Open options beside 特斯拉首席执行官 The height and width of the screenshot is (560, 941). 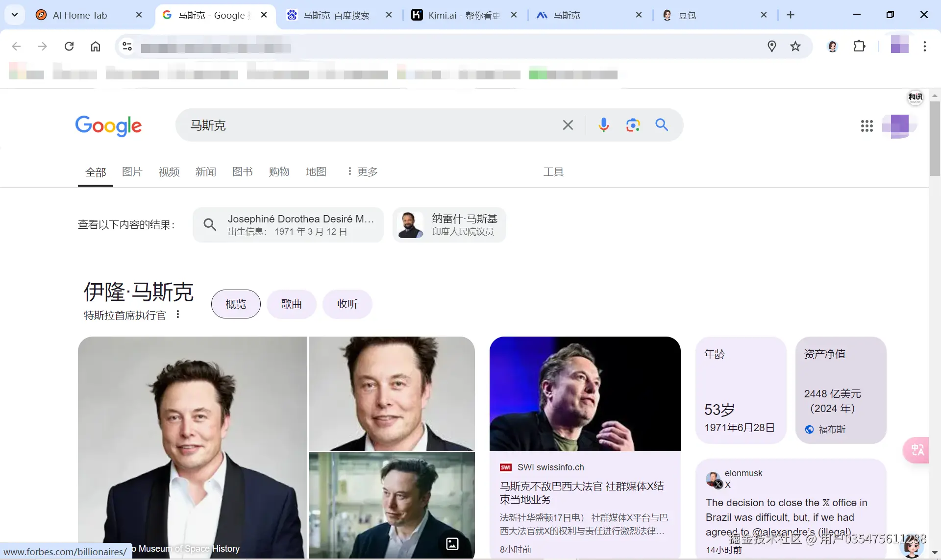click(178, 315)
